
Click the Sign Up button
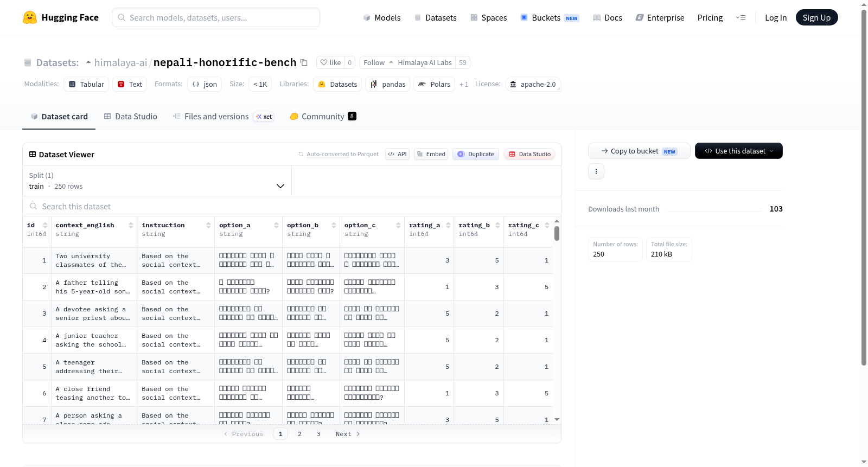(816, 17)
